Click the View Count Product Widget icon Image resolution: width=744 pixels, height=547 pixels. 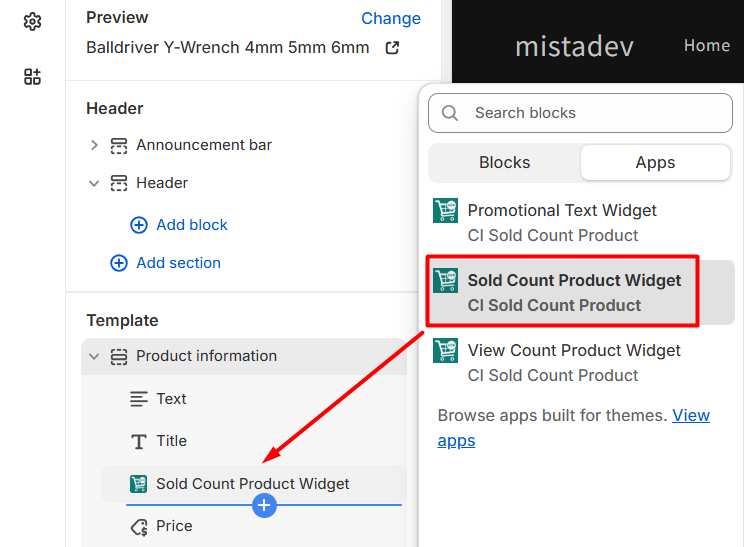click(445, 351)
